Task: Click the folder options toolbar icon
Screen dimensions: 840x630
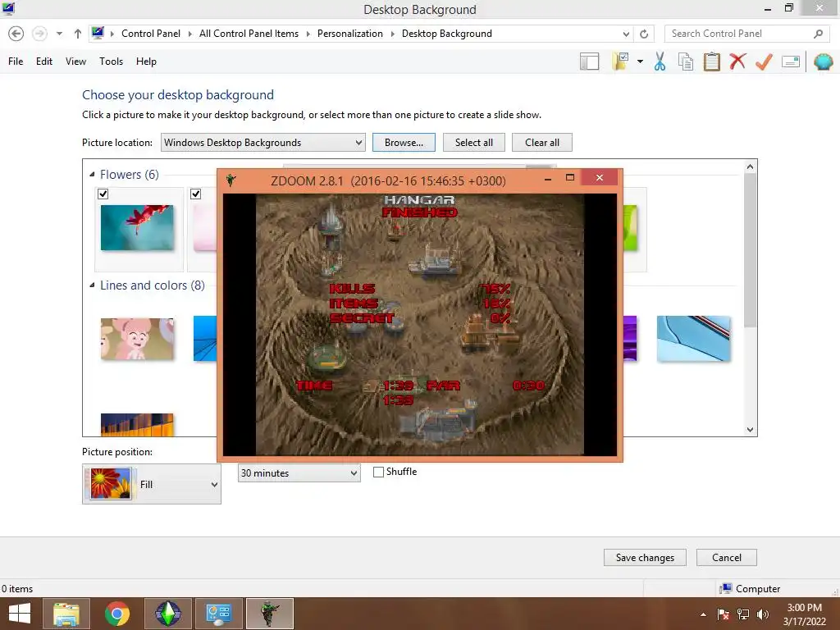Action: (621, 62)
